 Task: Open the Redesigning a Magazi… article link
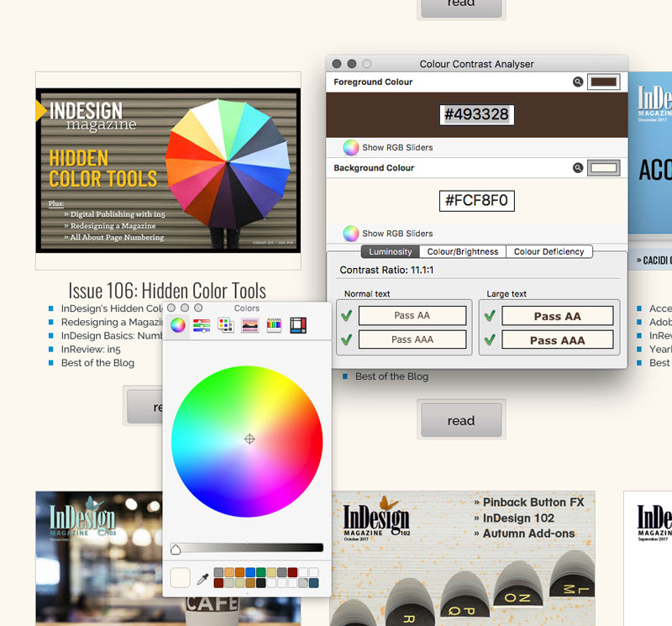click(112, 322)
